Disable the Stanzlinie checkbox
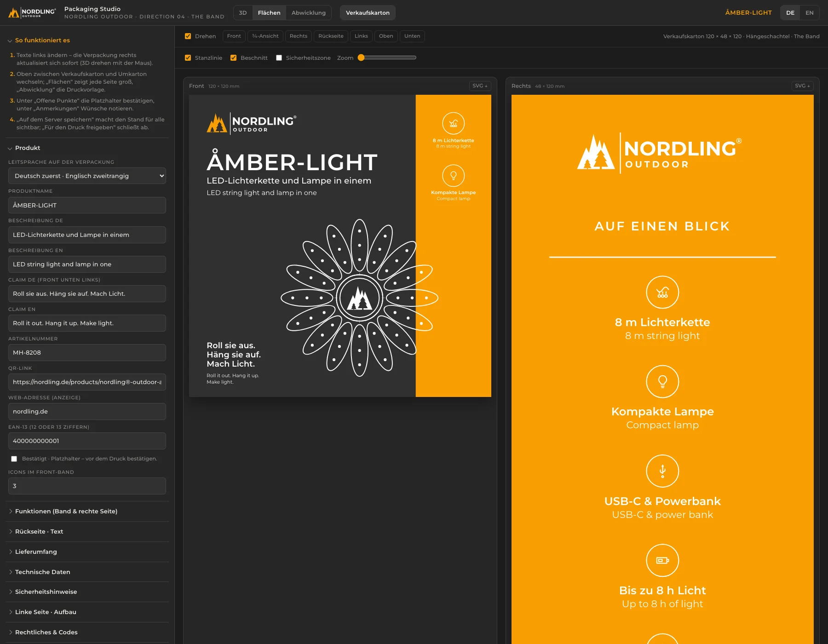Image resolution: width=828 pixels, height=644 pixels. [x=188, y=57]
